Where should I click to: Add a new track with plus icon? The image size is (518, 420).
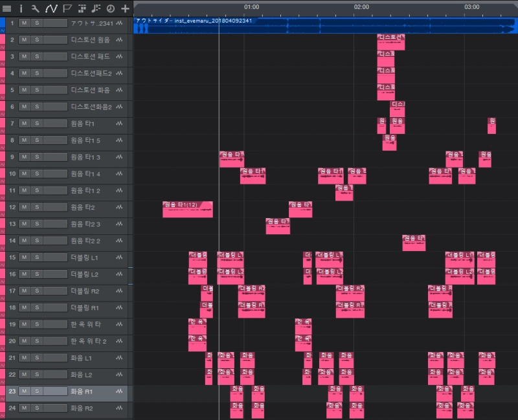point(125,8)
